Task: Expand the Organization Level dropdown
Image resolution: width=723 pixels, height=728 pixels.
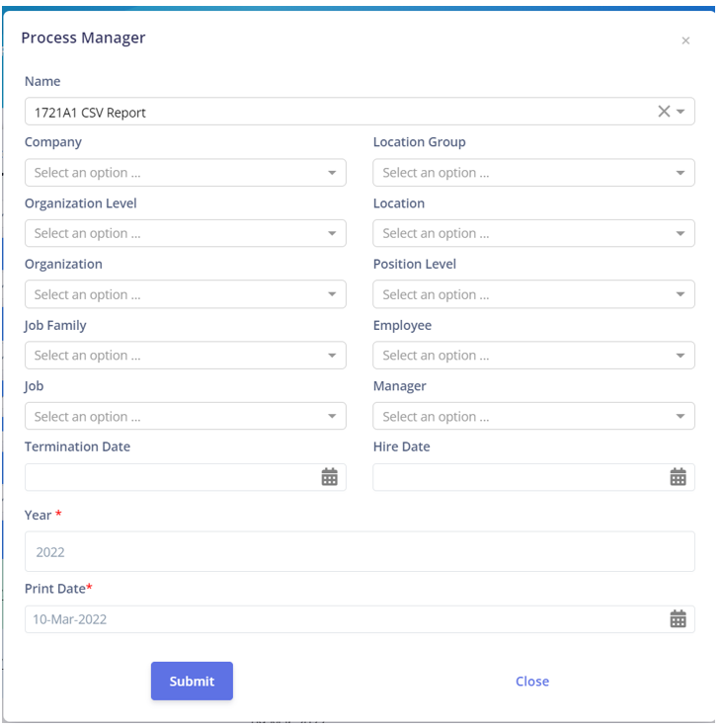Action: point(186,233)
